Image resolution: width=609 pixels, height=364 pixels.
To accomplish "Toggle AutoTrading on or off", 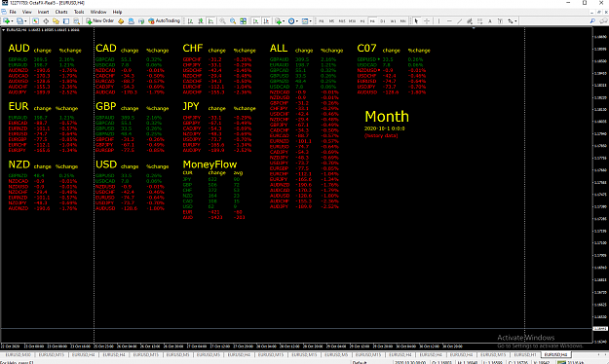I will [x=164, y=21].
